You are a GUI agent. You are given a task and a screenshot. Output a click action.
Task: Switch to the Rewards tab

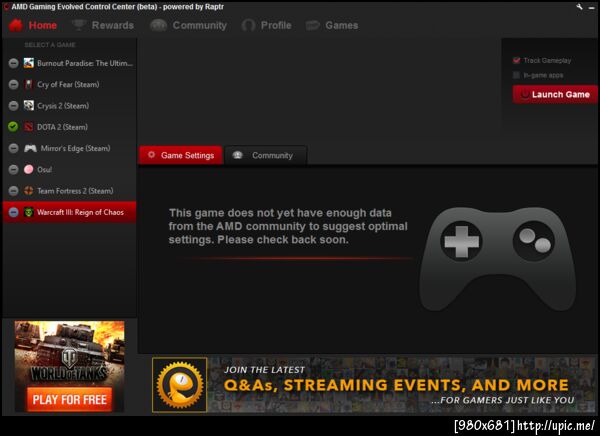click(103, 25)
